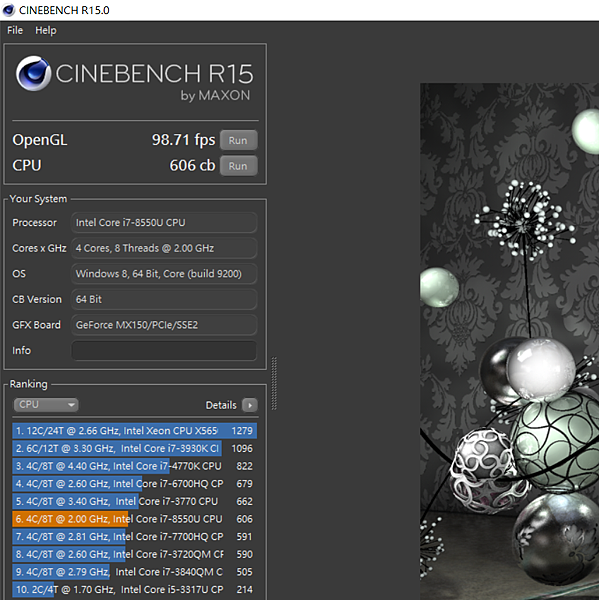Select ranking row 9 Core i7-3840QM
Image resolution: width=599 pixels, height=600 pixels.
(134, 571)
